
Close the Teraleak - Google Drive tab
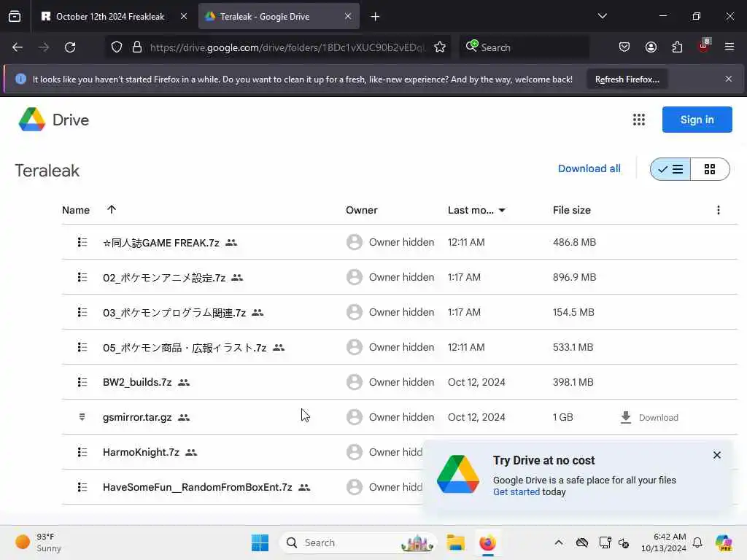348,16
